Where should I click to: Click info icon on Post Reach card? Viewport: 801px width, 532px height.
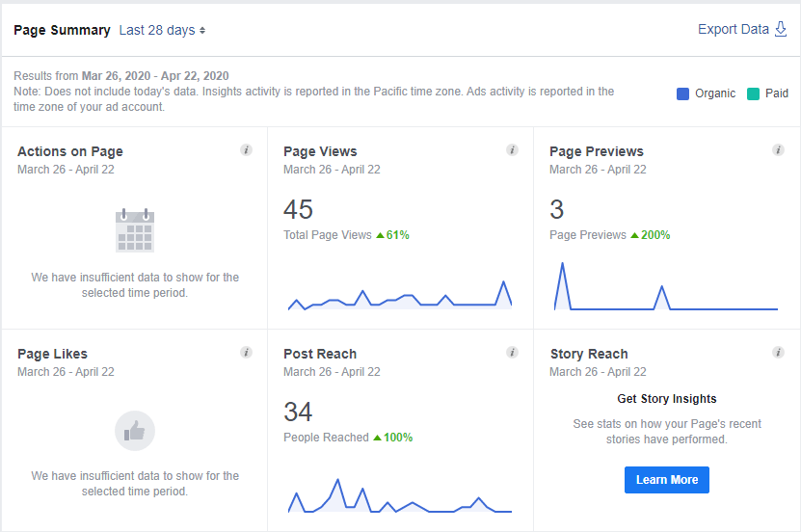pyautogui.click(x=512, y=353)
